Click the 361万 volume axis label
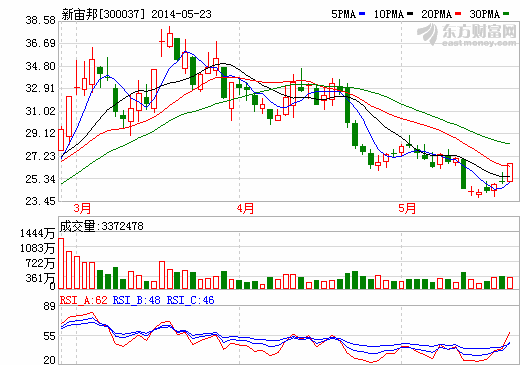520x365 pixels. coord(40,278)
